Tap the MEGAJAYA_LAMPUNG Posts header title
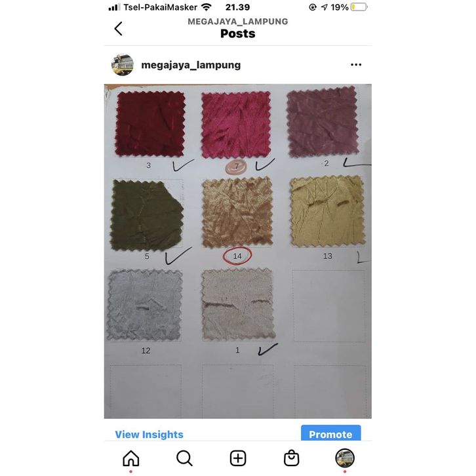Image resolution: width=476 pixels, height=476 pixels. point(238,28)
